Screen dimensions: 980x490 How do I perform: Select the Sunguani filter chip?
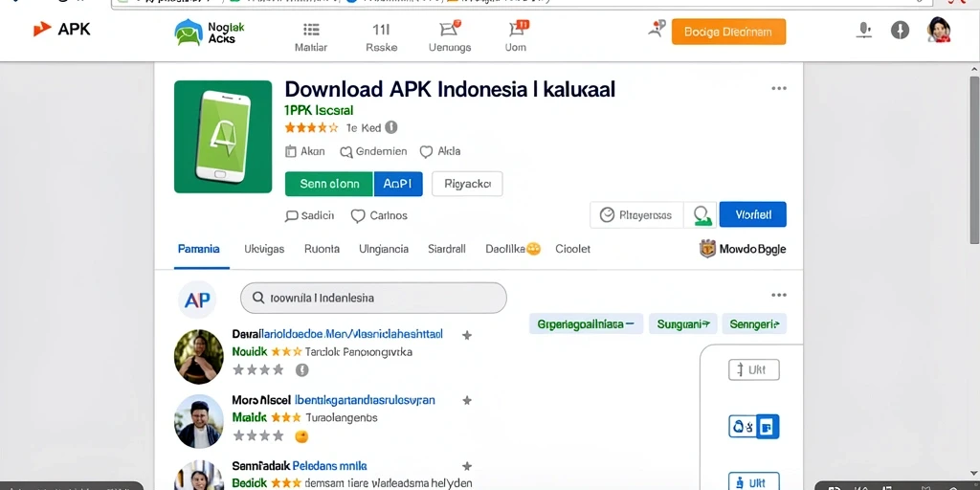pyautogui.click(x=683, y=324)
